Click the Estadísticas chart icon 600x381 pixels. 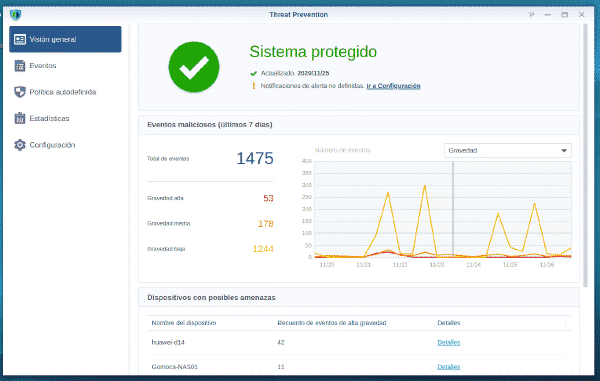point(20,118)
